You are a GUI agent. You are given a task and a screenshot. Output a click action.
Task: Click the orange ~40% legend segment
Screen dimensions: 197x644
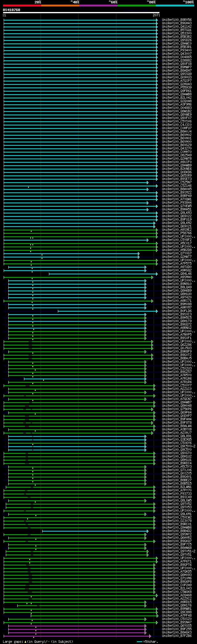pos(60,6)
